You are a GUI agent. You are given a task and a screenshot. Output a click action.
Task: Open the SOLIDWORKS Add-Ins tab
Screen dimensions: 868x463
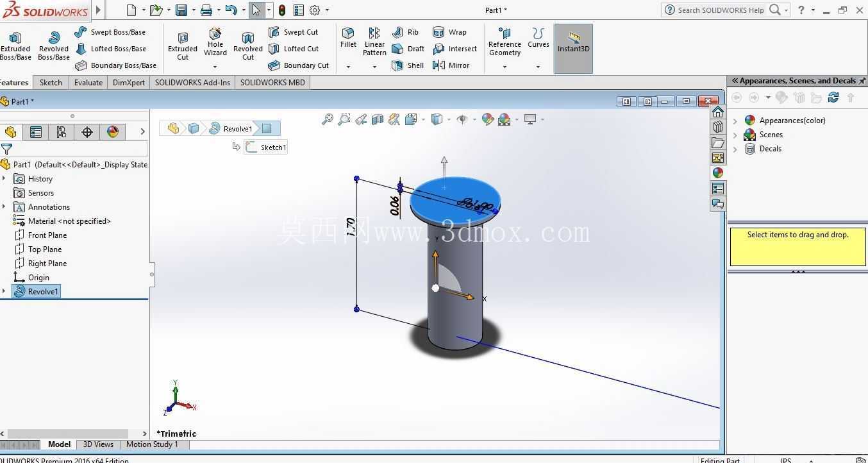coord(192,82)
